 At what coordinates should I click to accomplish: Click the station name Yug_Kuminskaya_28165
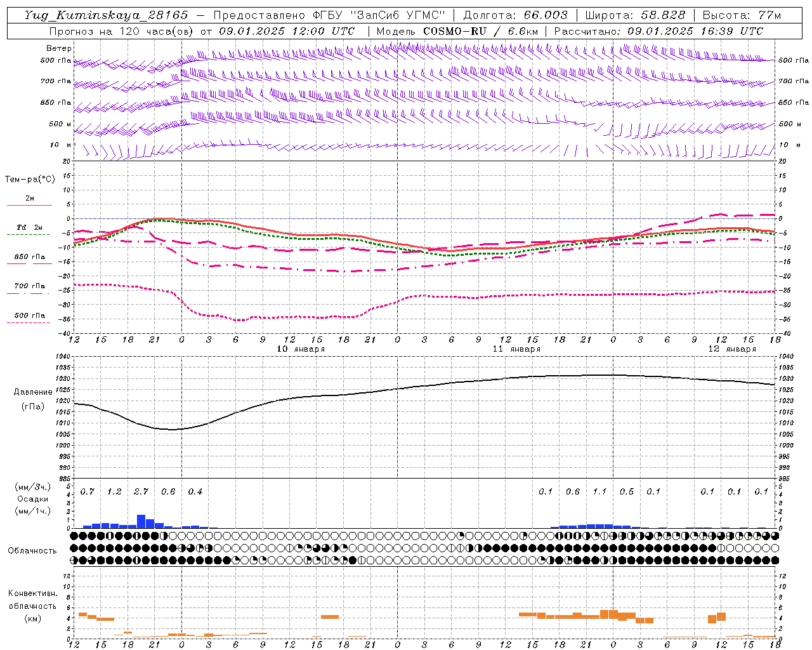pos(106,15)
